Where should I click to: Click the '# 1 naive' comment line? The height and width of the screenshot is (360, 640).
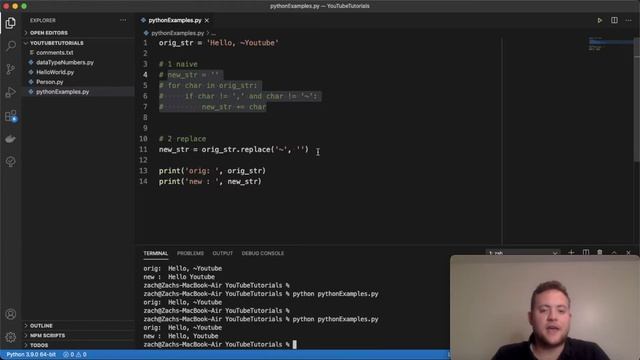click(178, 64)
